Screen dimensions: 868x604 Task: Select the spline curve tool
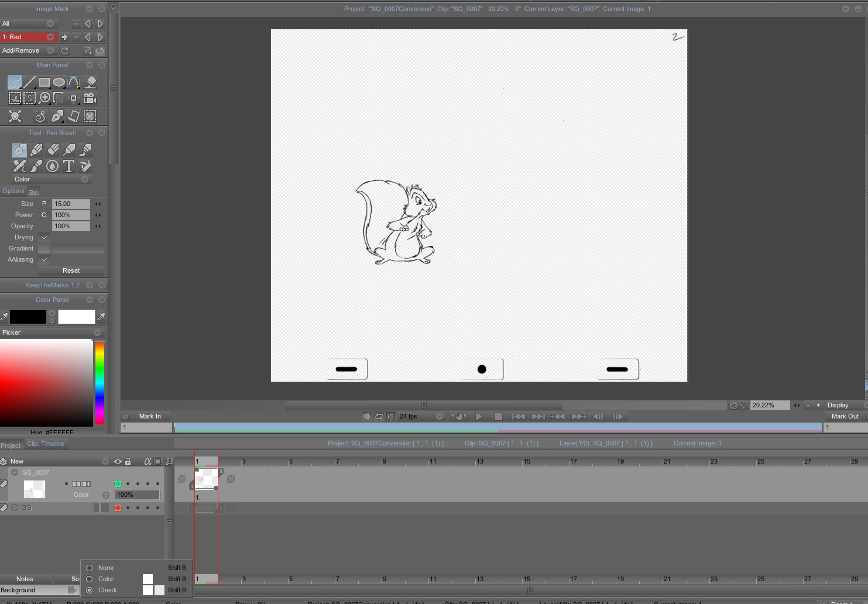point(73,82)
